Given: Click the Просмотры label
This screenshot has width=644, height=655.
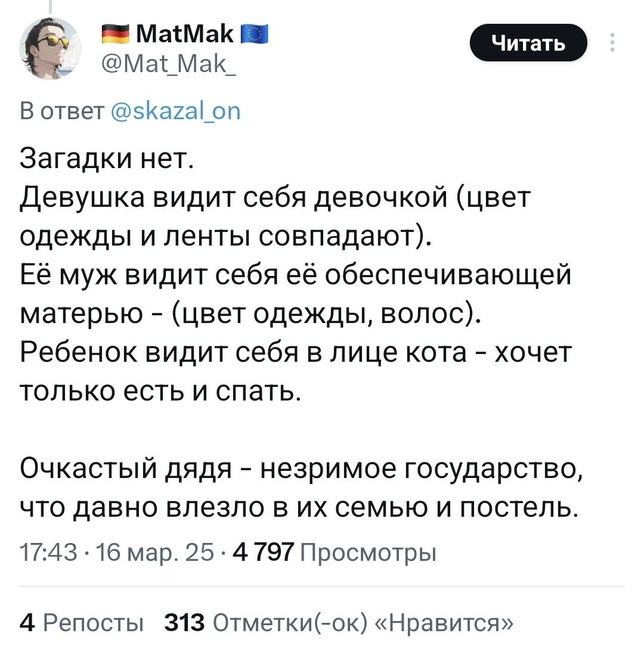Looking at the screenshot, I should pyautogui.click(x=368, y=552).
